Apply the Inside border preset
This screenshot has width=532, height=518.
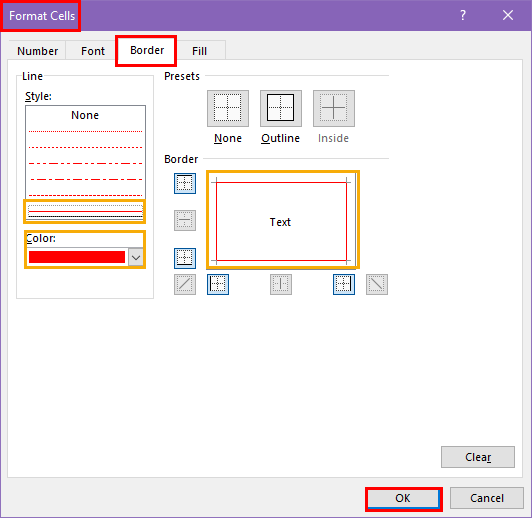coord(334,108)
